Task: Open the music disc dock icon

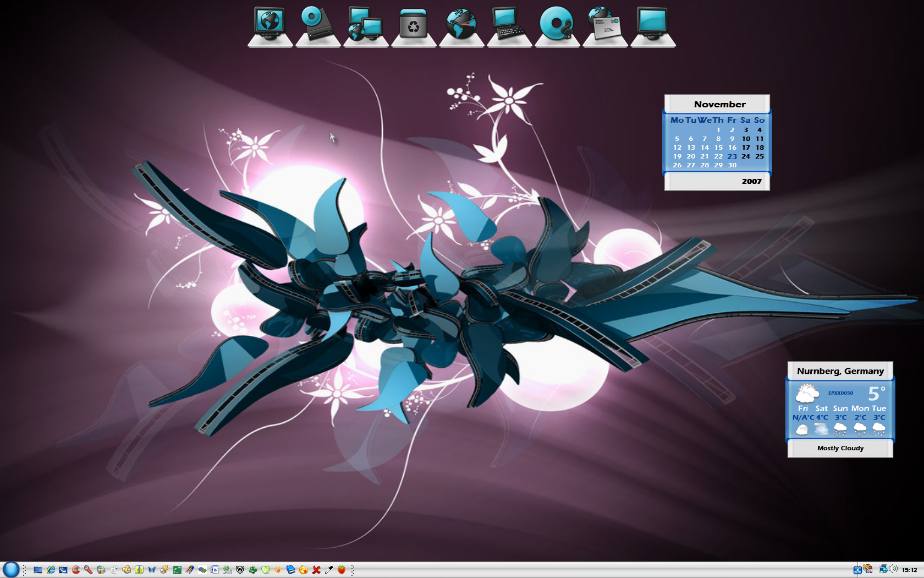Action: click(557, 26)
